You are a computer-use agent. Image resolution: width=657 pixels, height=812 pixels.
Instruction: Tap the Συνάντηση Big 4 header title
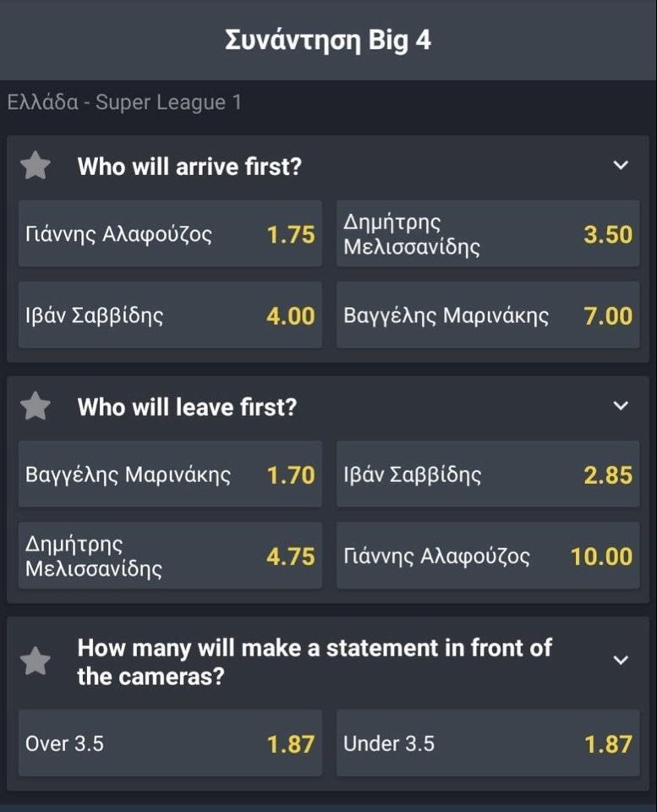point(328,41)
